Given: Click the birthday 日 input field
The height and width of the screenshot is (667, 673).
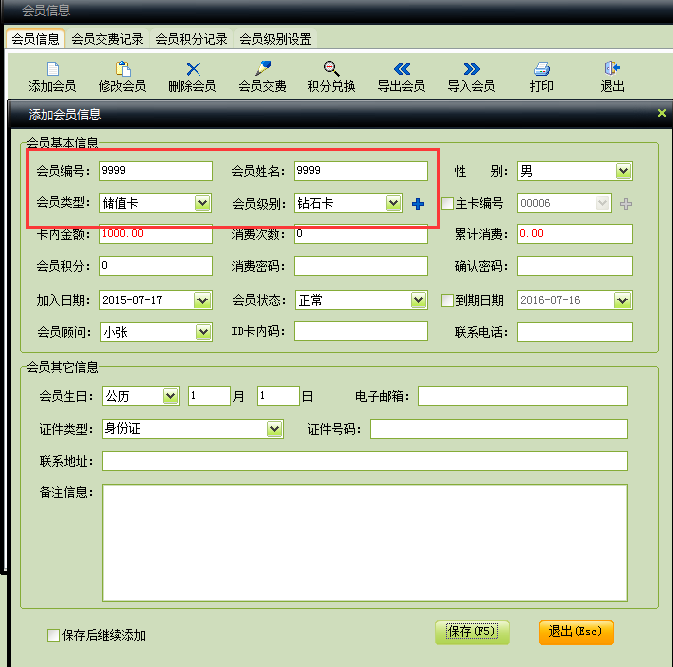Looking at the screenshot, I should click(x=278, y=396).
